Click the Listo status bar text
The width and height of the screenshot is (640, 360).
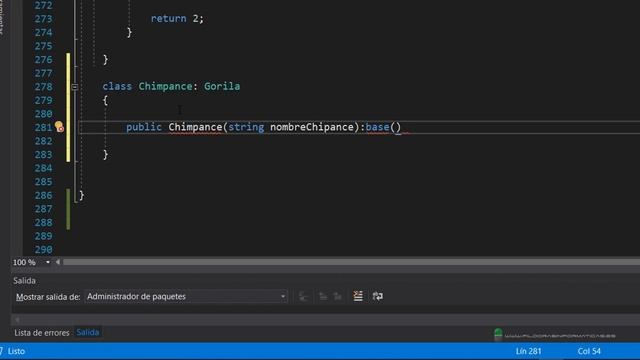[16, 351]
